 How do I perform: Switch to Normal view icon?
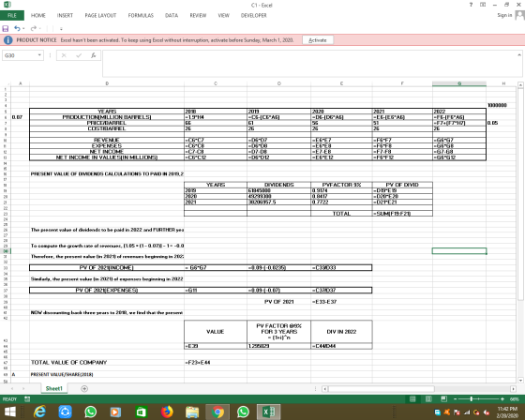point(412,398)
